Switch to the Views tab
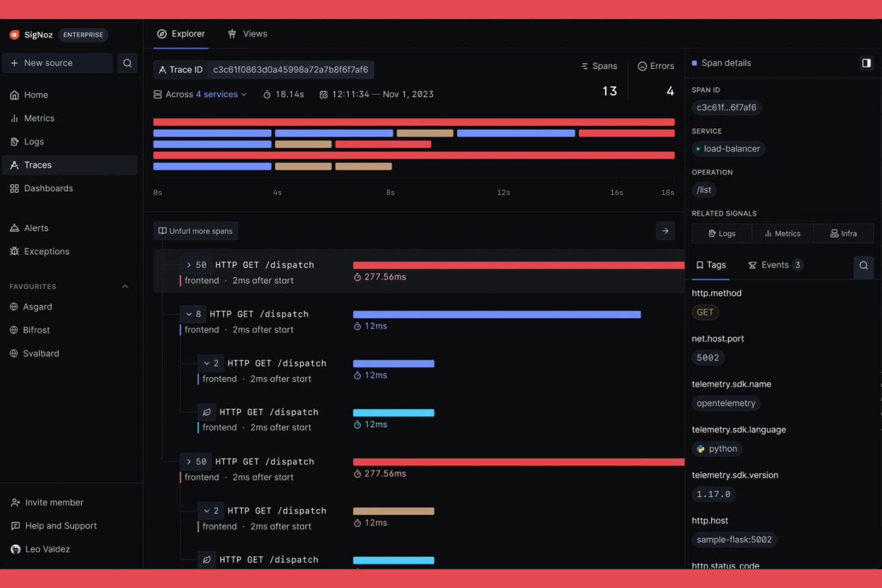The height and width of the screenshot is (588, 882). 247,34
